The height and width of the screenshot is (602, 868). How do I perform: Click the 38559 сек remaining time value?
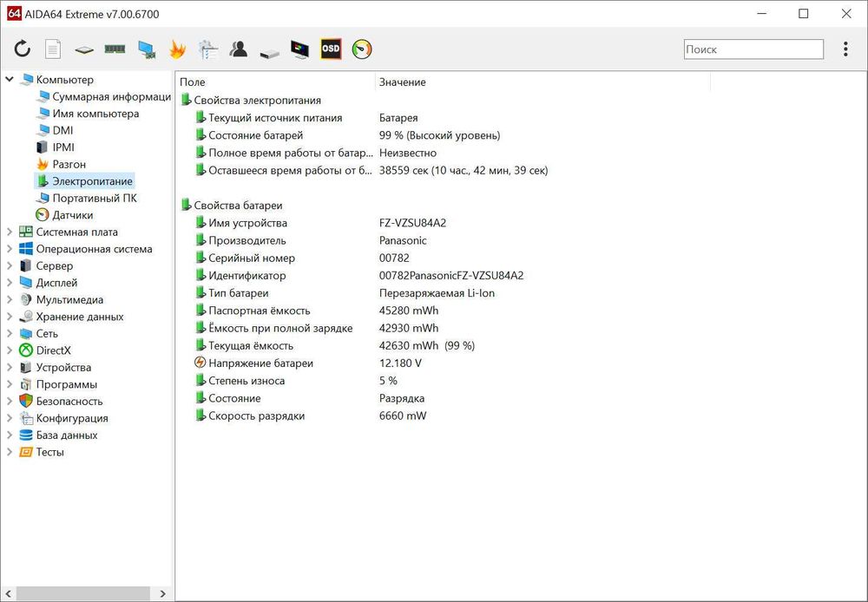(464, 170)
